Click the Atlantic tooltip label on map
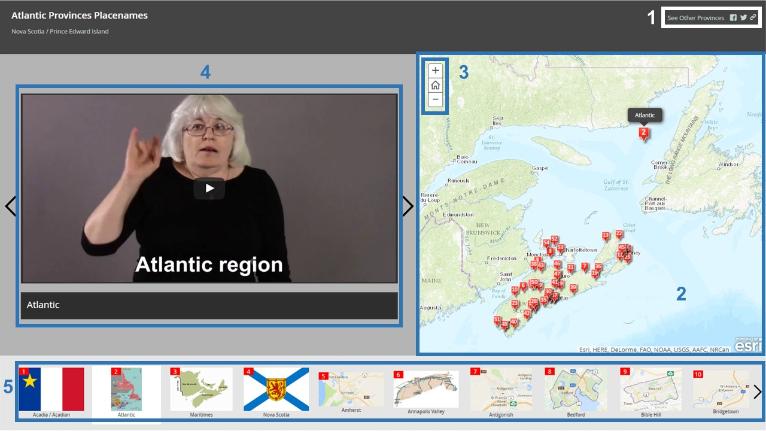 click(x=644, y=115)
